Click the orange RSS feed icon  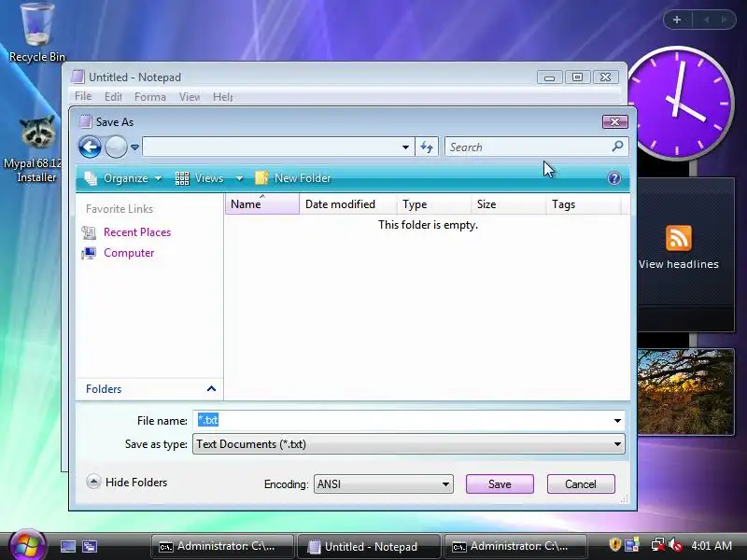tap(679, 238)
